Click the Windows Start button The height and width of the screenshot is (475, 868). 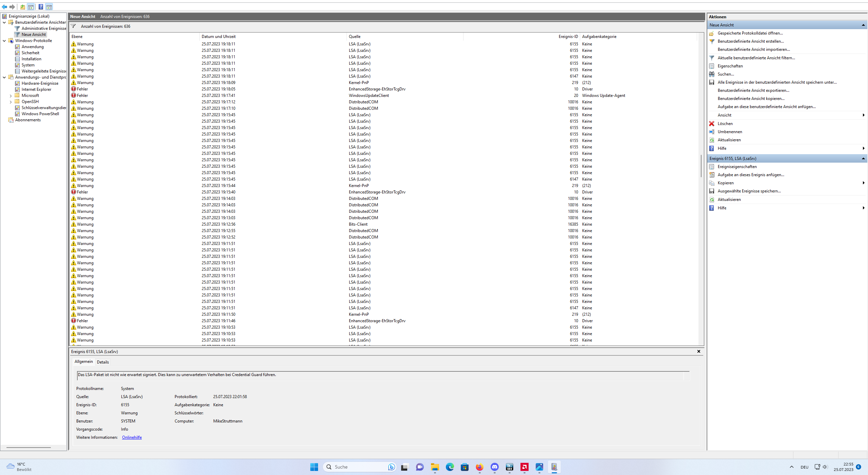(x=314, y=467)
